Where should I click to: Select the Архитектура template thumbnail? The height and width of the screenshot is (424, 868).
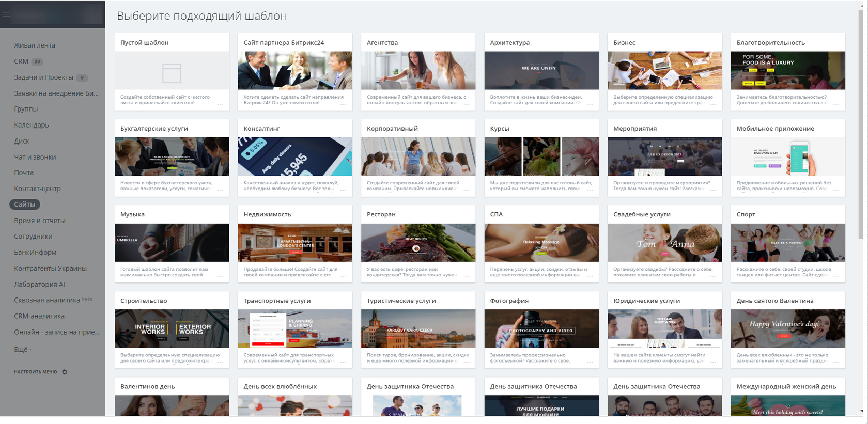541,70
